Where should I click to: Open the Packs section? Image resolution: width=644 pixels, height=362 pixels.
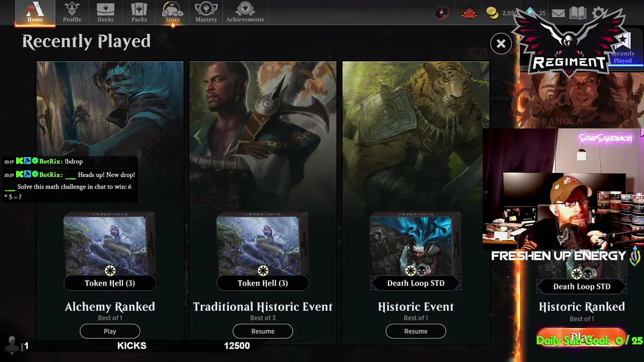139,13
